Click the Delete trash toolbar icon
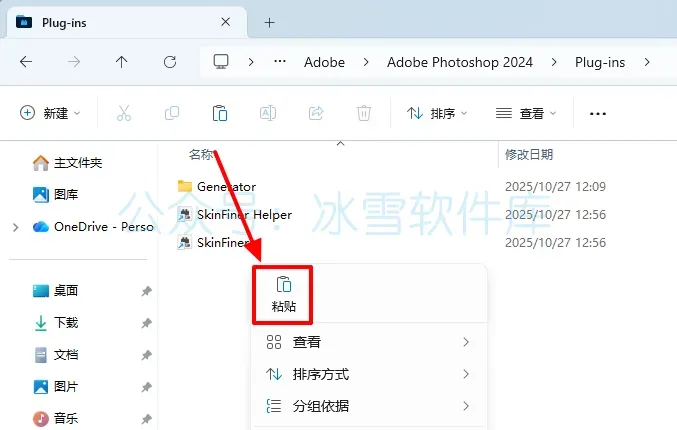The width and height of the screenshot is (677, 430). pyautogui.click(x=364, y=113)
